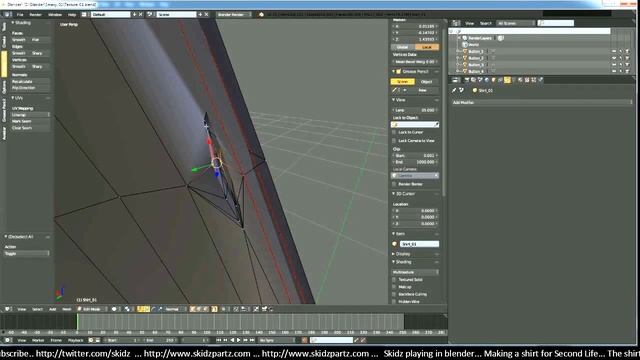Select Local transform orientation

point(427,47)
